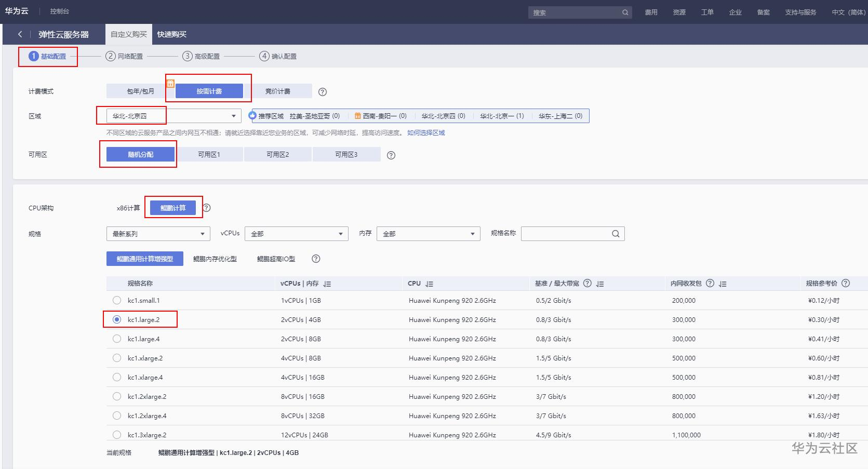868x469 pixels.
Task: Open the 内存 memory filter dropdown
Action: (429, 234)
